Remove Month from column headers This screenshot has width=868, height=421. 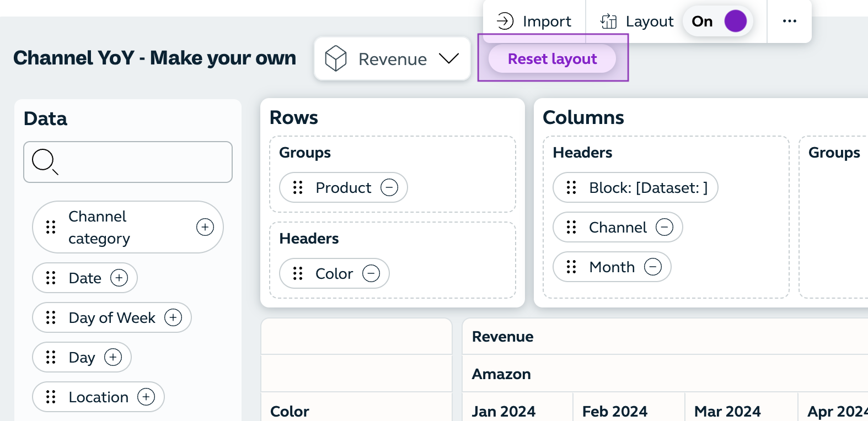click(653, 267)
